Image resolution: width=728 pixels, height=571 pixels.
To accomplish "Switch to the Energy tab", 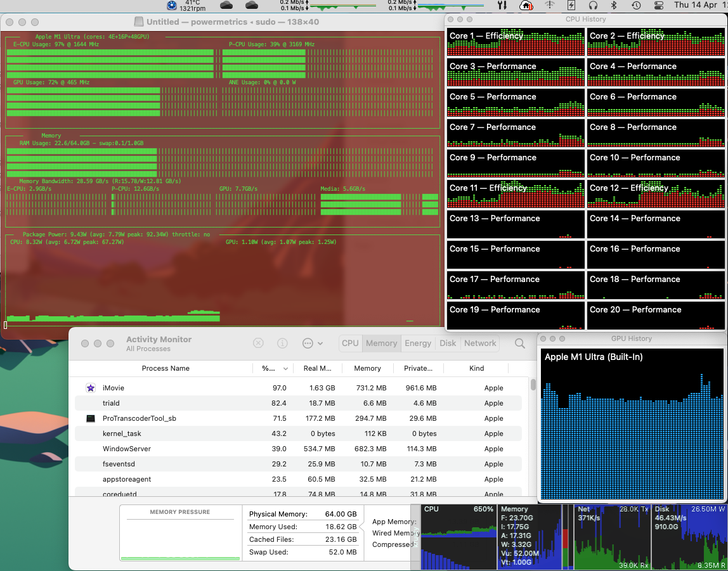I will [x=418, y=343].
